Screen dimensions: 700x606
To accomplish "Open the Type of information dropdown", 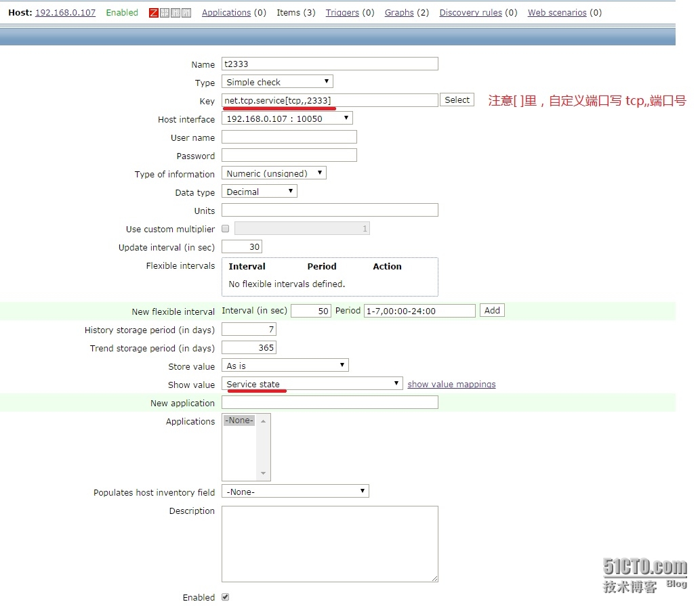I will (274, 173).
